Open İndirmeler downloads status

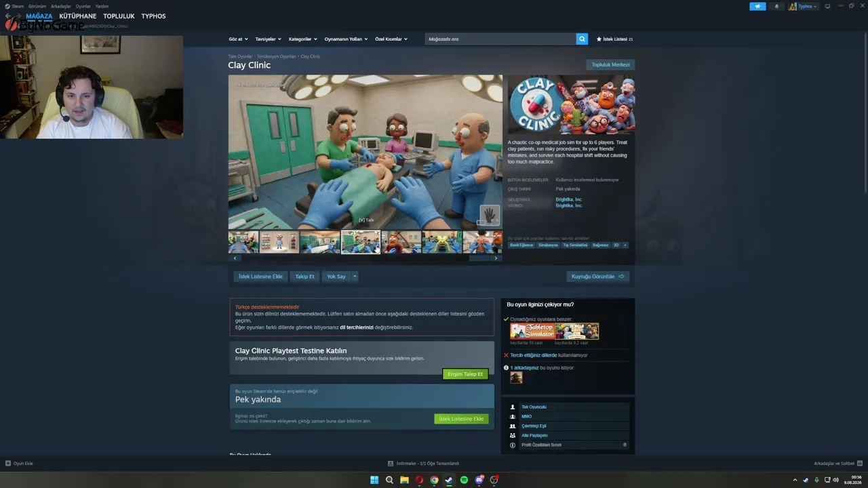pos(424,464)
